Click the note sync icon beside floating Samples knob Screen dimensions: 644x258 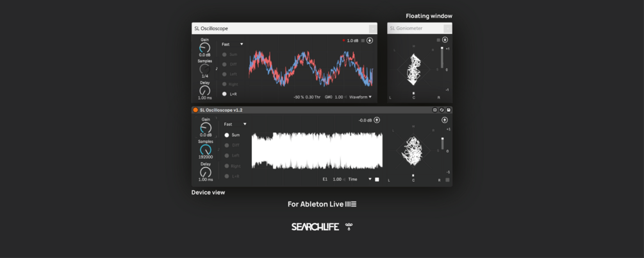tap(217, 69)
